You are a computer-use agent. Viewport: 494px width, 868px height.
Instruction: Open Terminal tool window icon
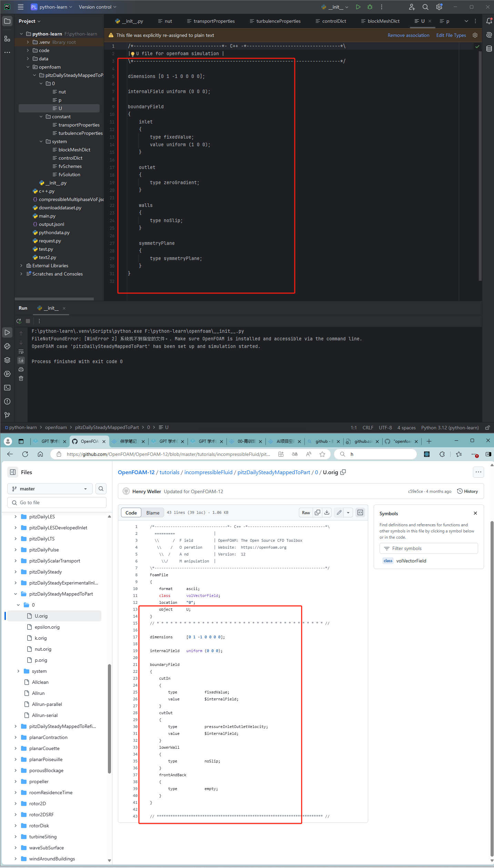pyautogui.click(x=7, y=388)
